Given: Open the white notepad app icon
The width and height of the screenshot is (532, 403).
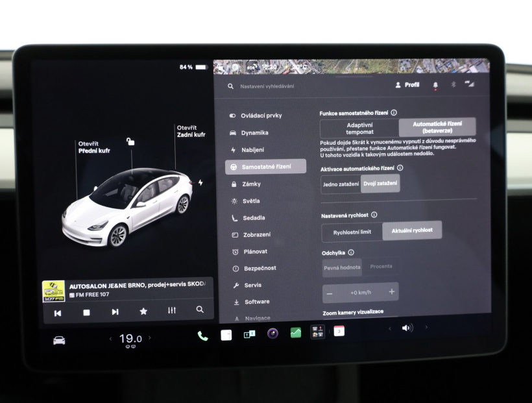Looking at the screenshot, I should (x=226, y=335).
